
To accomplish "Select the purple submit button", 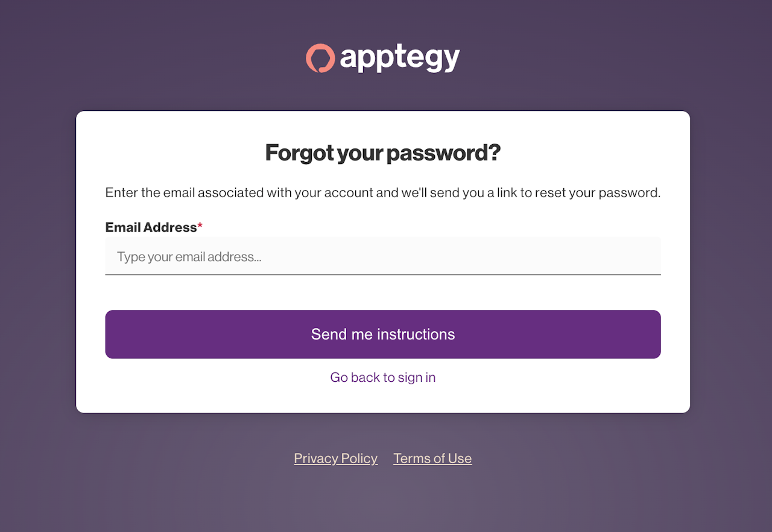I will tap(383, 334).
